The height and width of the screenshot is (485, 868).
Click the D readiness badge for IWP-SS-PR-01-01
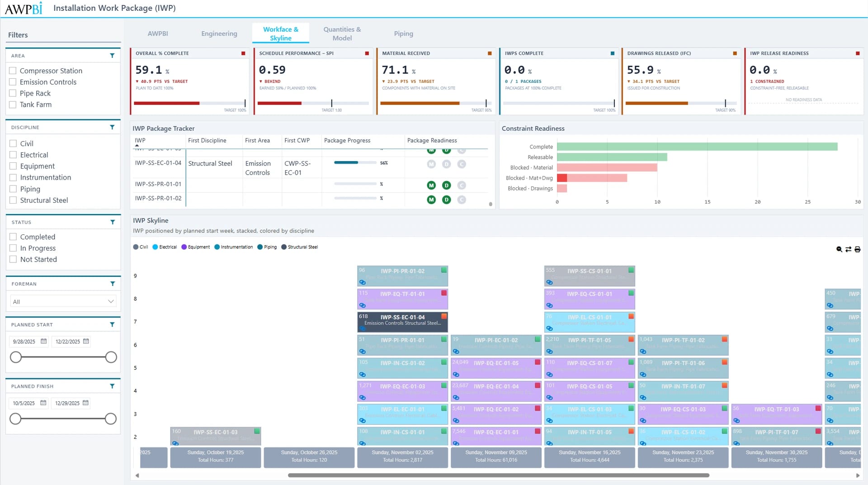(x=447, y=185)
